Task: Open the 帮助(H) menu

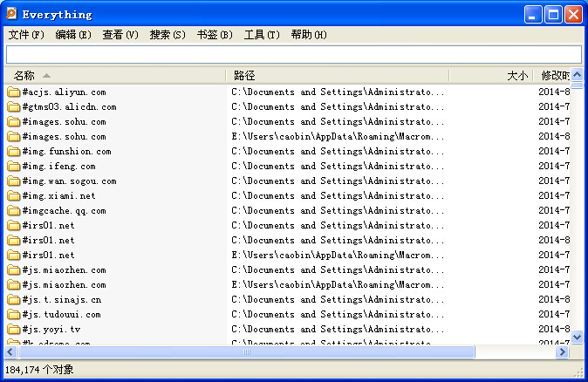Action: [x=309, y=35]
